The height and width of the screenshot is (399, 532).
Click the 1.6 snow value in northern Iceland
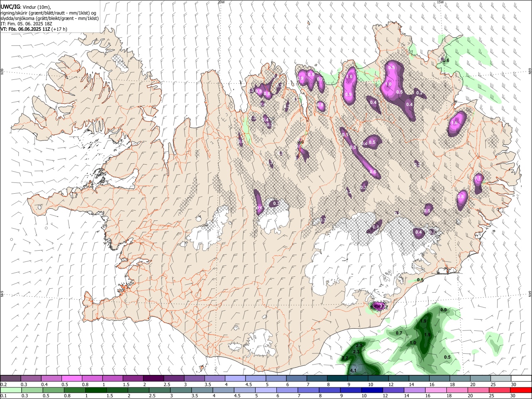click(349, 76)
